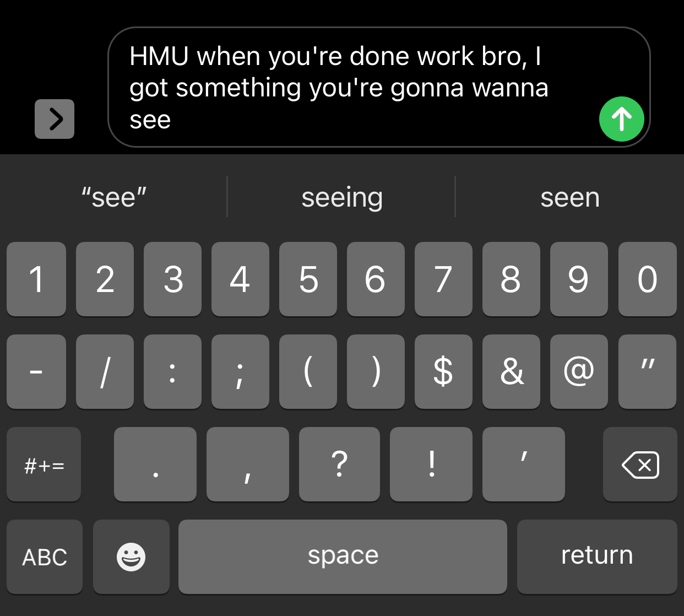Tap the dollar sign key
This screenshot has height=616, width=684.
(x=443, y=372)
